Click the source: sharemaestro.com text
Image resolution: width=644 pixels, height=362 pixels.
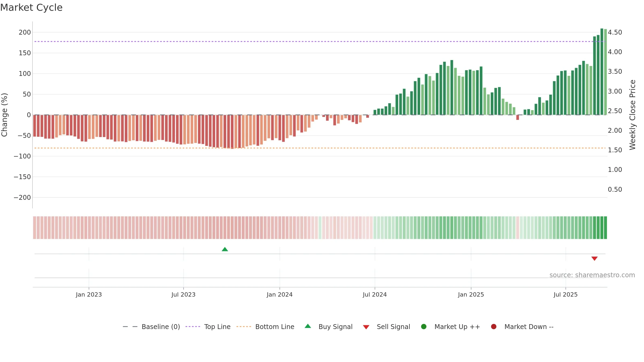592,275
